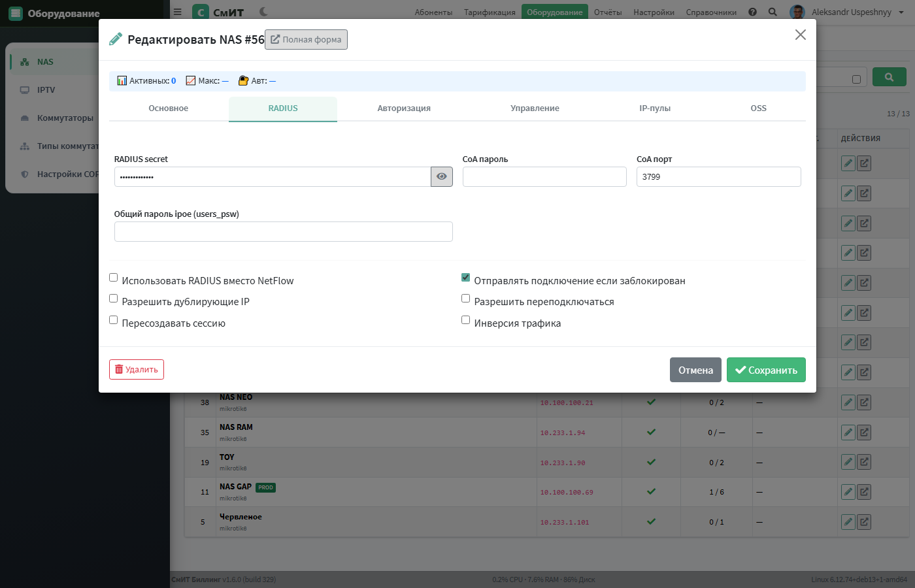Toggle dark mode moon icon
Image resolution: width=915 pixels, height=588 pixels.
click(x=263, y=12)
